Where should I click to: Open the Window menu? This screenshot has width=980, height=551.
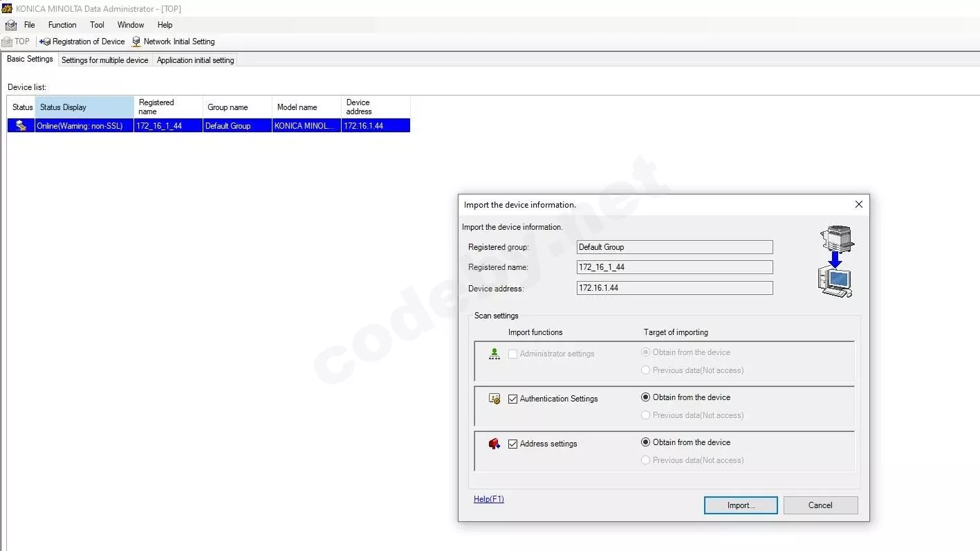pyautogui.click(x=131, y=25)
